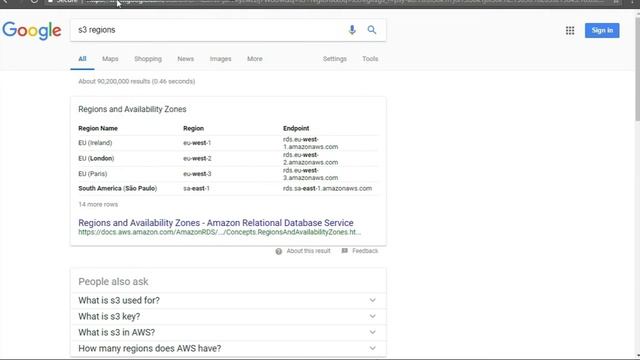Screen dimensions: 640x360
Task: Select the 'EU (Ireland)' cell
Action: click(95, 143)
